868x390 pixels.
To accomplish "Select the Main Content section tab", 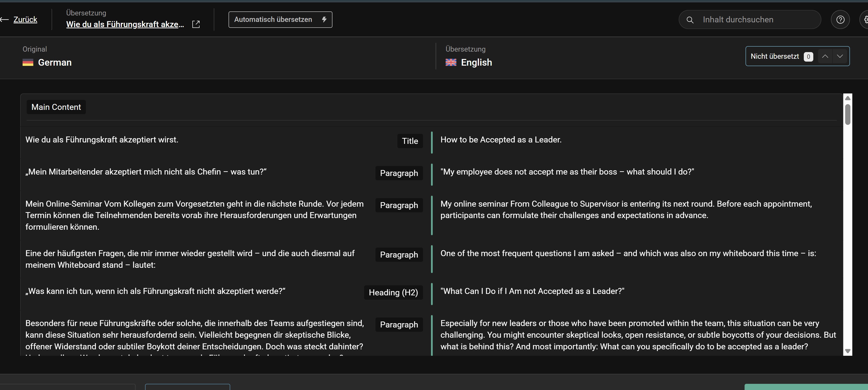I will (56, 107).
